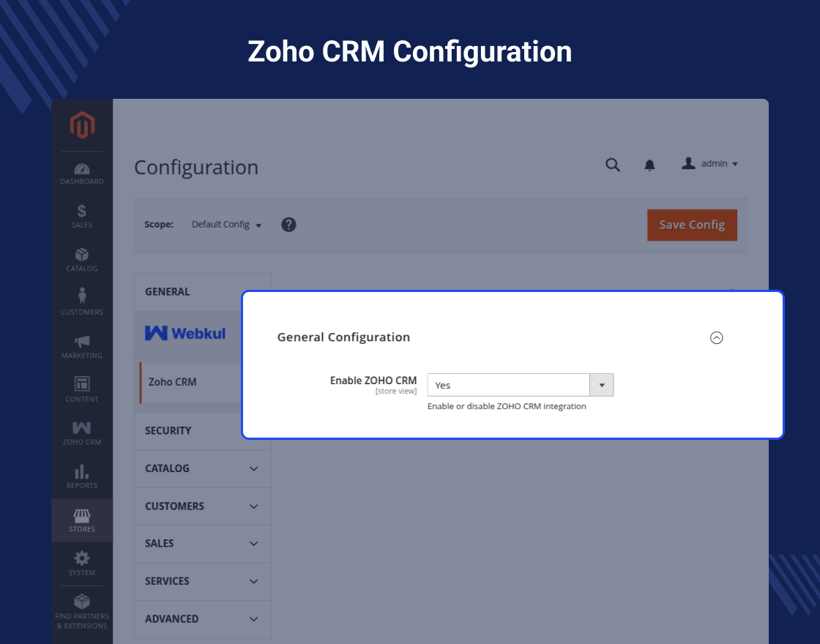Open Find Partners & Extensions
Screen dimensions: 820x644
pos(82,612)
